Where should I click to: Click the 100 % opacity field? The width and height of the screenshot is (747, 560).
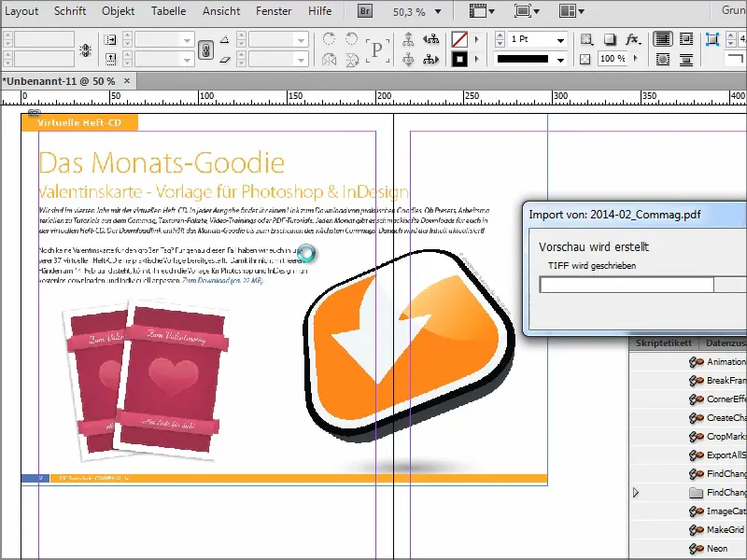[x=613, y=59]
